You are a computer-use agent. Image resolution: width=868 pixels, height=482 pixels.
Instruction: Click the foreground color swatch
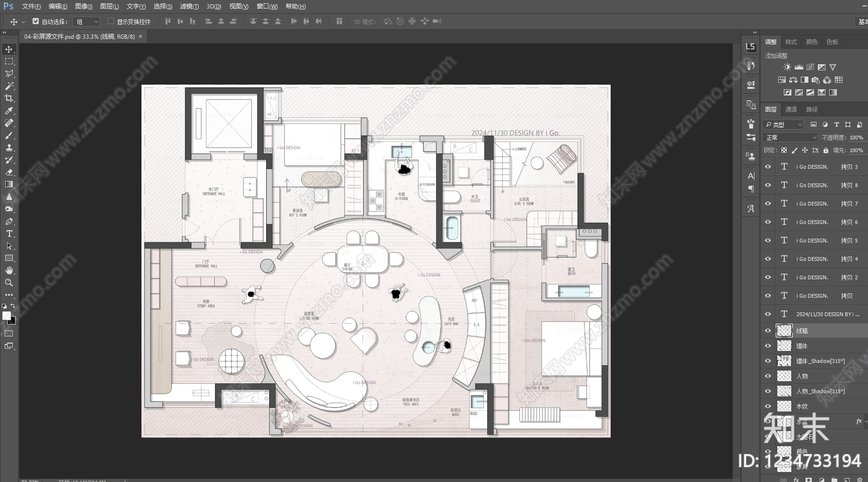point(7,316)
